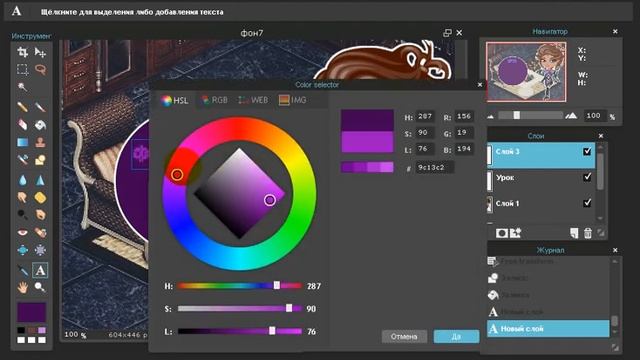
Task: Pick the black preset swatch in toolbox
Action: [x=21, y=330]
